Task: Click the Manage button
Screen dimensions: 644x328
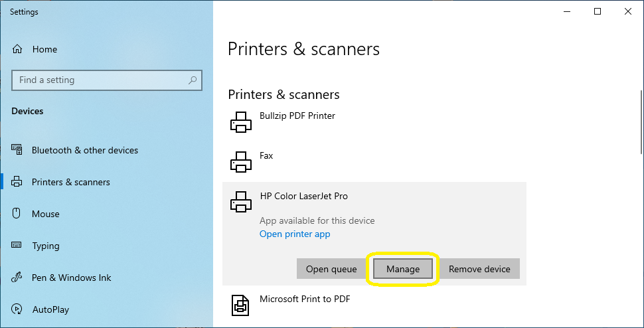Action: click(403, 269)
